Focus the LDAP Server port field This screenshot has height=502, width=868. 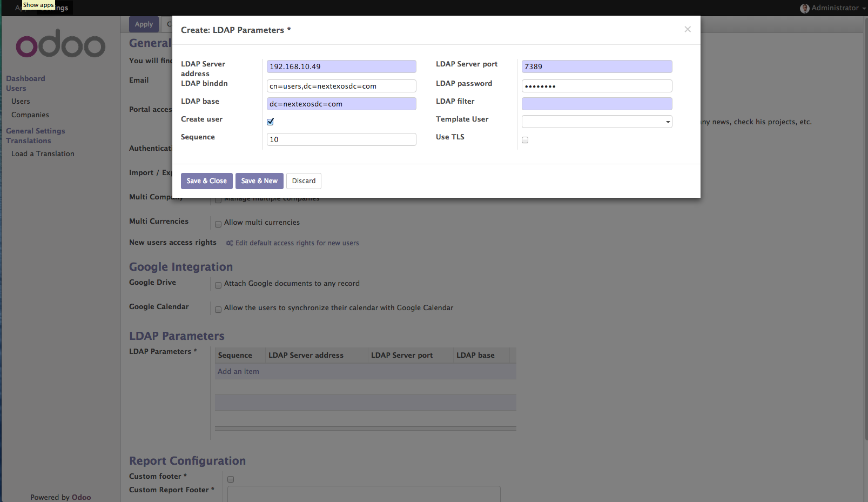click(597, 66)
